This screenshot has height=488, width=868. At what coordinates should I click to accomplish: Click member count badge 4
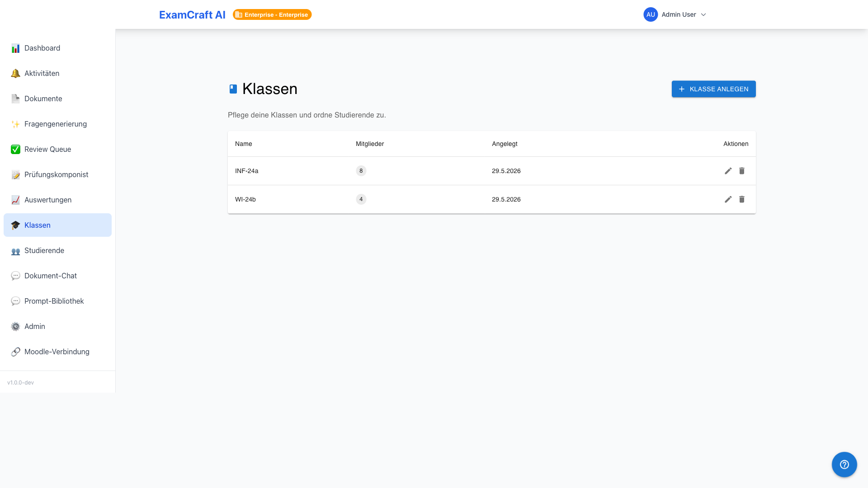coord(361,199)
